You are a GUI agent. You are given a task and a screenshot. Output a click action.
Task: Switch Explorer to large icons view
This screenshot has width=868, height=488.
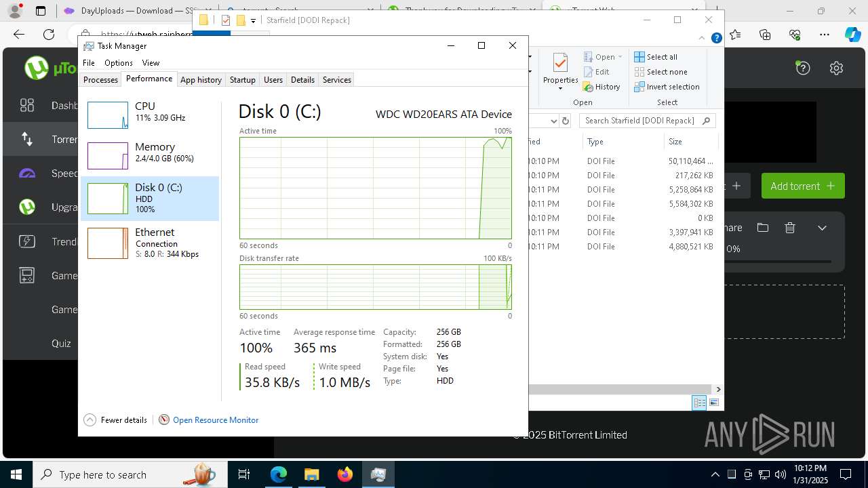click(x=714, y=403)
